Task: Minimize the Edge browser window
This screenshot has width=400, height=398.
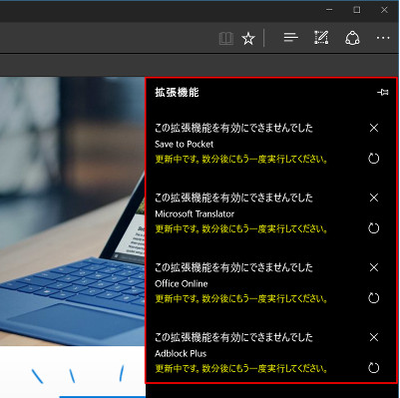Action: click(x=329, y=10)
